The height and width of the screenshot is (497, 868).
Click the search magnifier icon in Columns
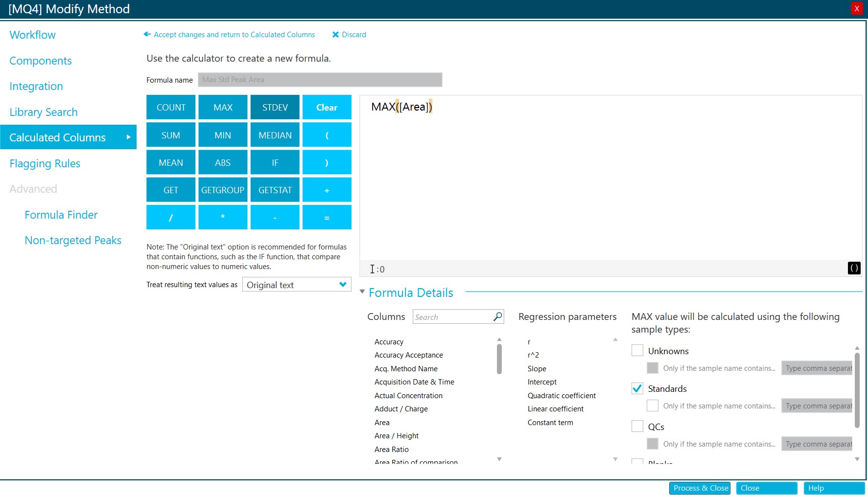click(x=497, y=316)
